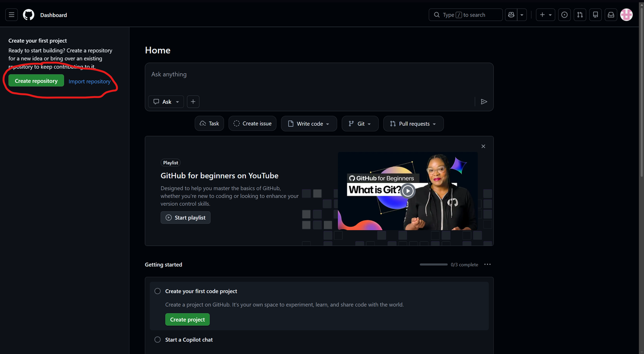The width and height of the screenshot is (644, 354).
Task: Click the Home heading
Action: pos(158,50)
